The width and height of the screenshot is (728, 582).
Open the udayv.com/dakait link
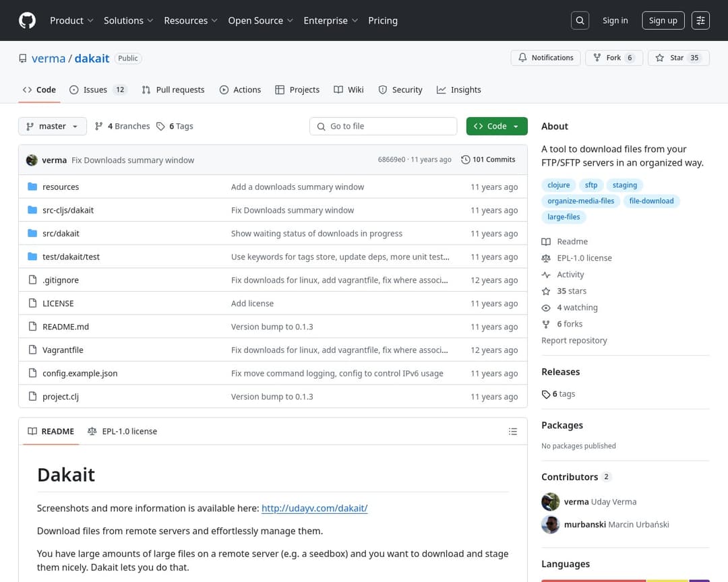(314, 508)
